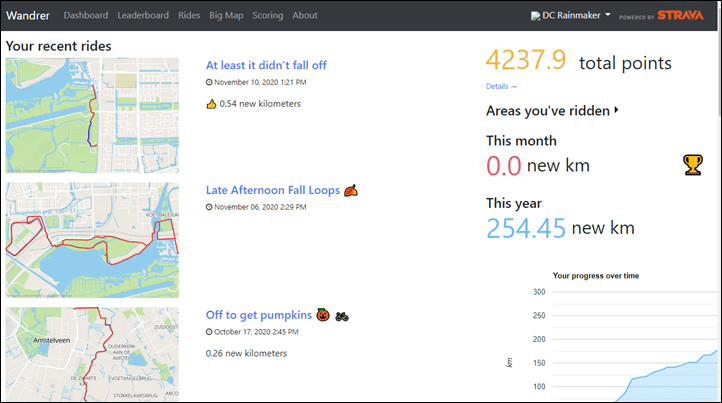This screenshot has width=722, height=403.
Task: Open the Dashboard nav item
Action: (x=86, y=15)
